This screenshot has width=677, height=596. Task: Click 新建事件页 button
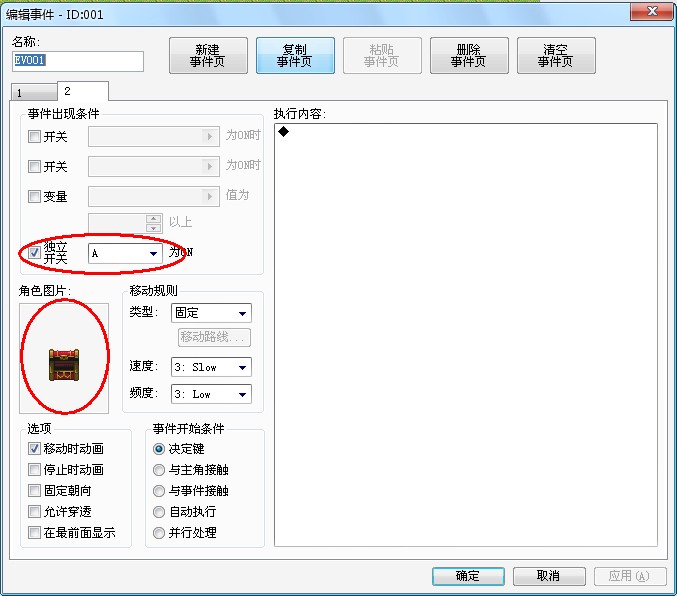pos(208,55)
